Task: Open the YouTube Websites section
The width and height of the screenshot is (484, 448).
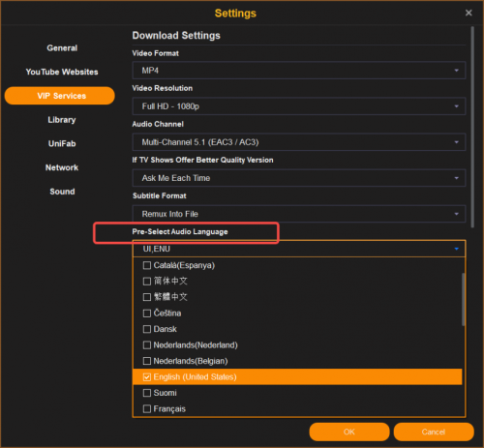Action: point(62,72)
